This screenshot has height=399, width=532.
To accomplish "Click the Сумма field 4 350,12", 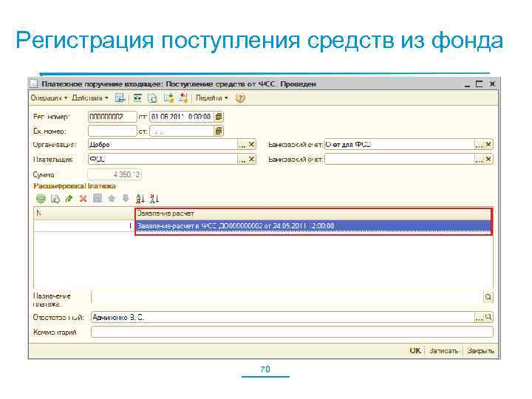I will point(115,174).
